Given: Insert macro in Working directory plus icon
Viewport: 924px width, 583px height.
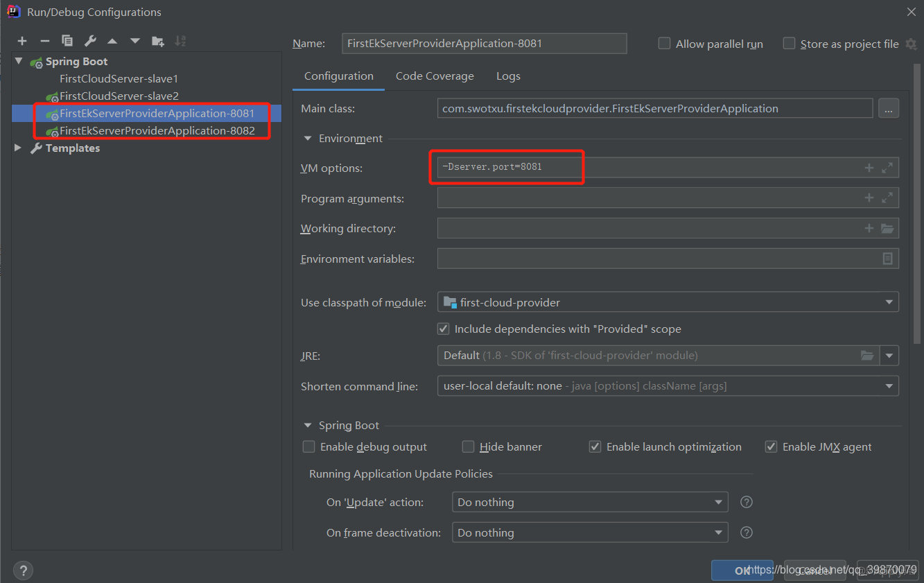Looking at the screenshot, I should tap(869, 228).
